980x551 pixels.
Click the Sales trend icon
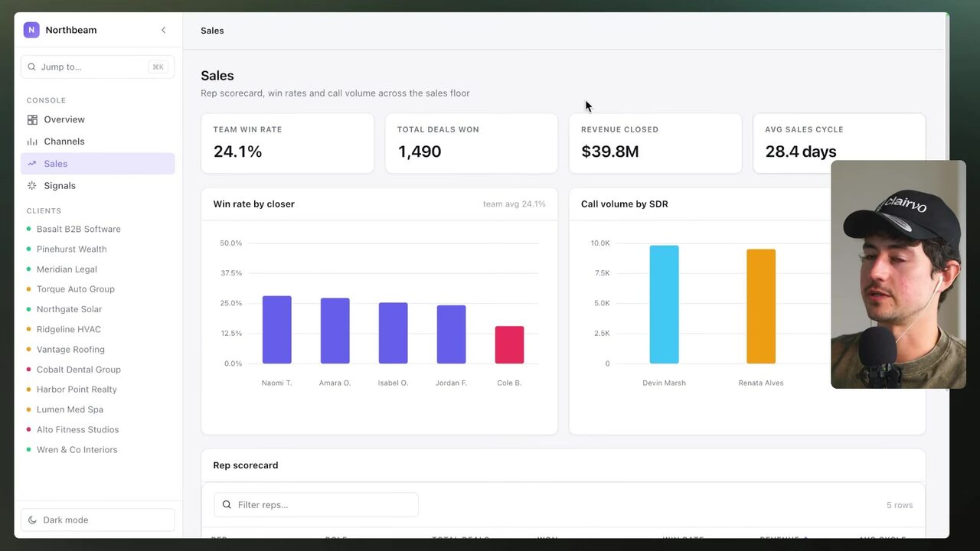(x=32, y=164)
